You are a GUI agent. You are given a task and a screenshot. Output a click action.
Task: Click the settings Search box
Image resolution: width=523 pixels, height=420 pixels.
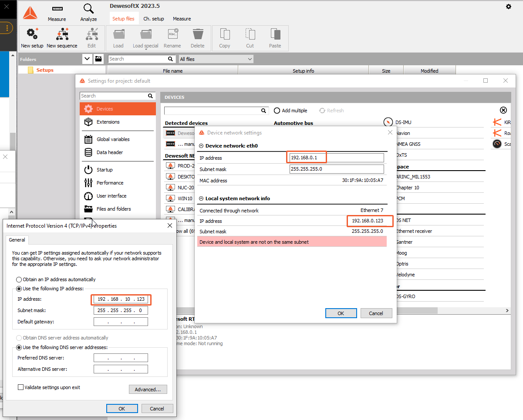click(117, 96)
